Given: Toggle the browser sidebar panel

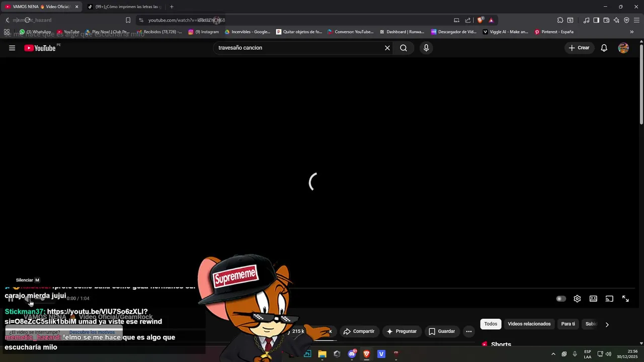Looking at the screenshot, I should [x=596, y=20].
